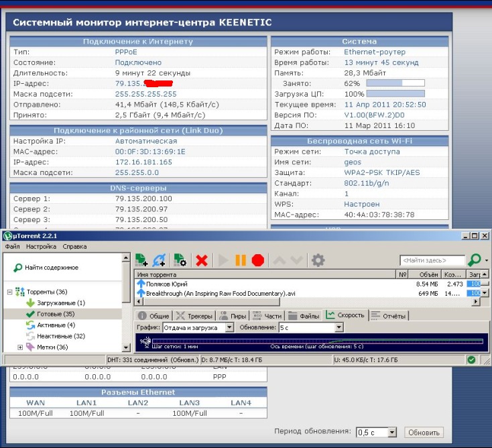This screenshot has height=448, width=492.
Task: Switch to the 'Отчёты' tab
Action: (389, 316)
